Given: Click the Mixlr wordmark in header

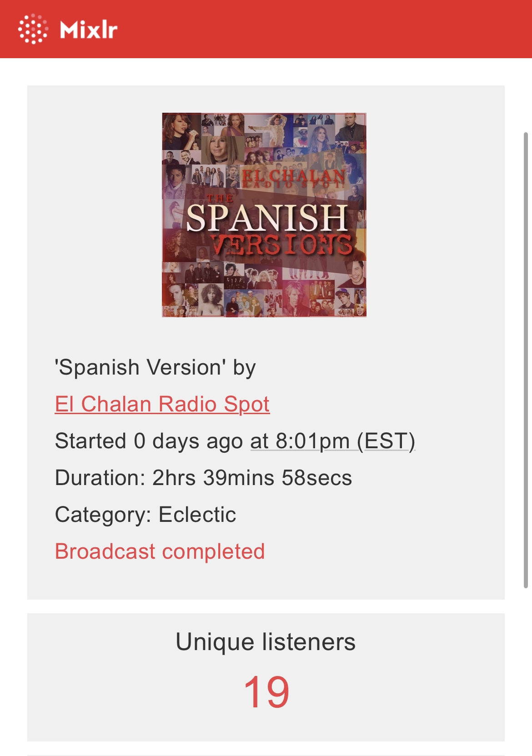Looking at the screenshot, I should click(x=89, y=30).
